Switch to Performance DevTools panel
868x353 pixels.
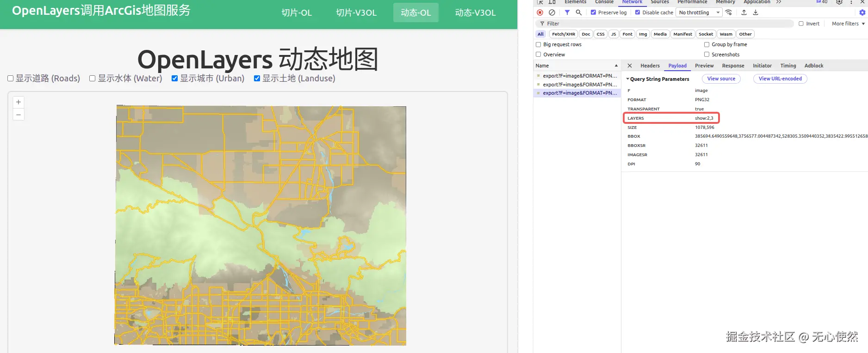692,2
